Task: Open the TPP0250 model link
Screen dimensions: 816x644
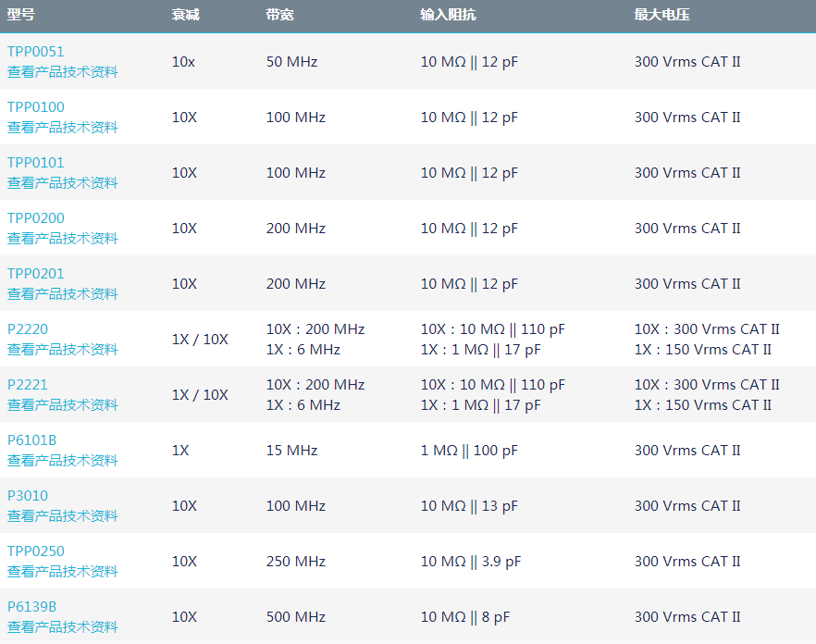Action: pyautogui.click(x=36, y=551)
